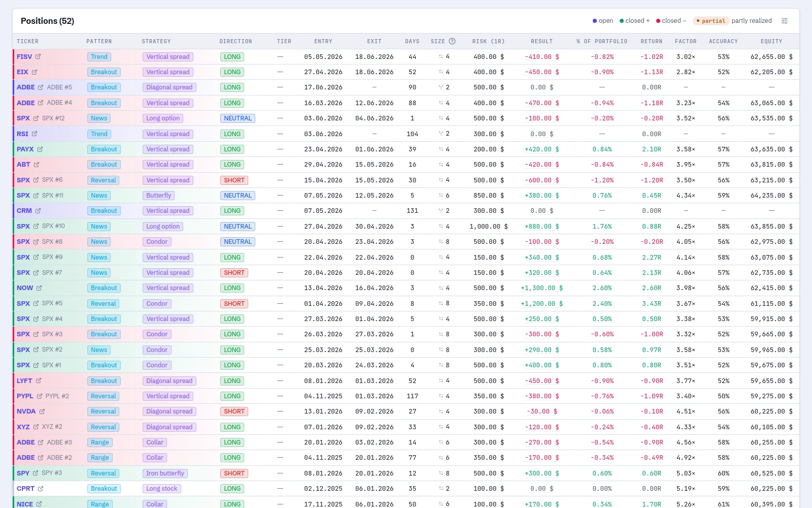Open external link icon next to PAYX
The height and width of the screenshot is (508, 812).
coord(40,149)
